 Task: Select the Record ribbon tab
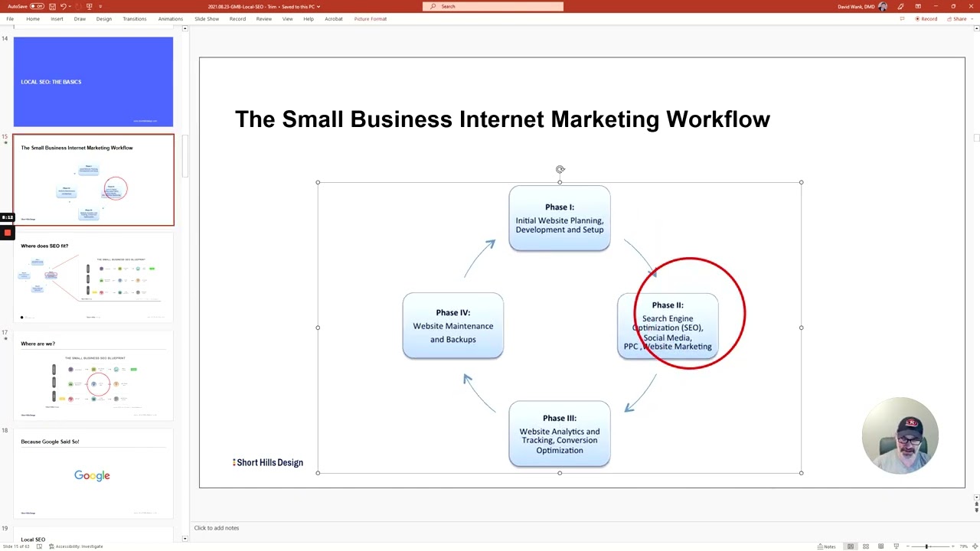coord(237,18)
